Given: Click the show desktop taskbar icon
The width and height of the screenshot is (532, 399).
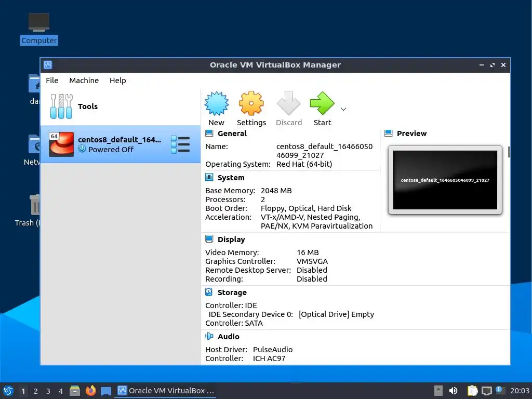Looking at the screenshot, I should [x=106, y=391].
